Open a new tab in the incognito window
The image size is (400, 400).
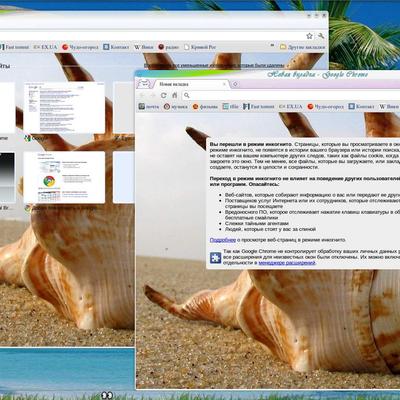click(x=235, y=84)
